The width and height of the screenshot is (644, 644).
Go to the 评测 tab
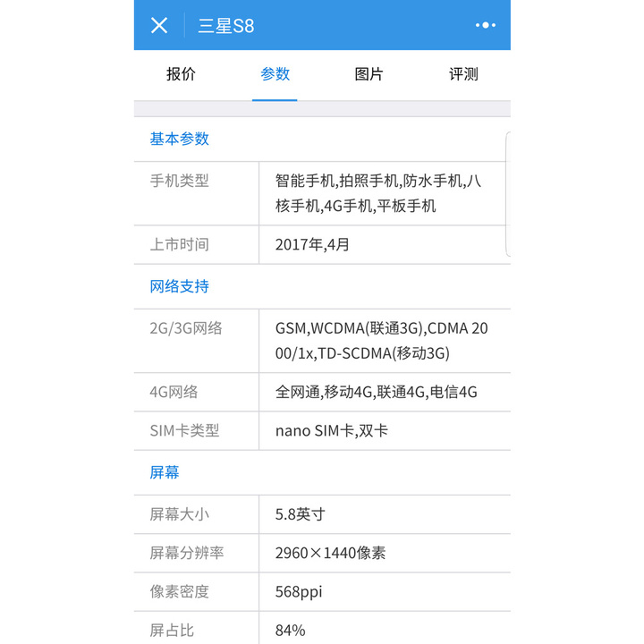pos(463,74)
